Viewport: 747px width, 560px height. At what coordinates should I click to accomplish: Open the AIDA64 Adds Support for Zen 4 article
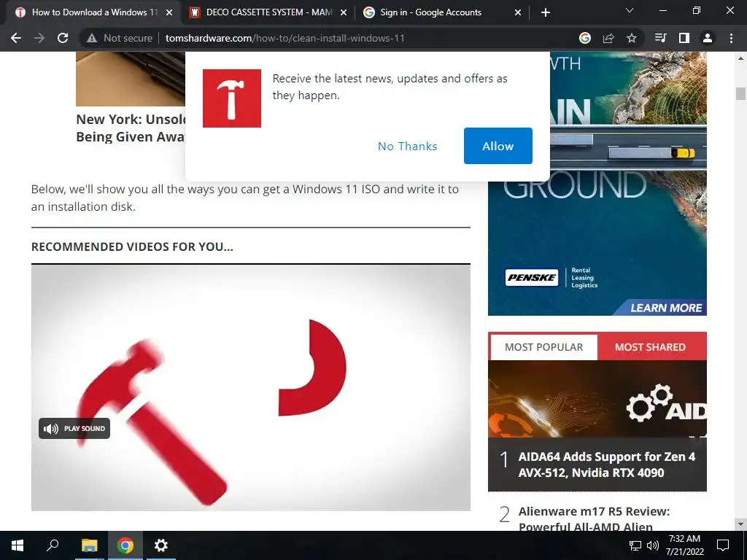606,464
